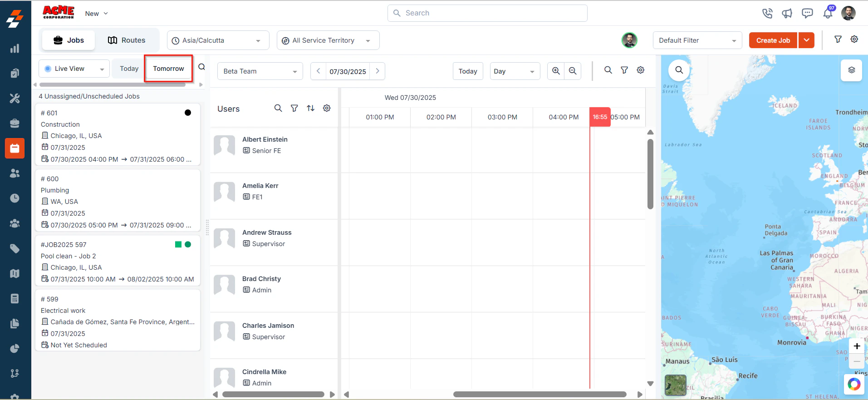Click the global Search field

pyautogui.click(x=487, y=13)
